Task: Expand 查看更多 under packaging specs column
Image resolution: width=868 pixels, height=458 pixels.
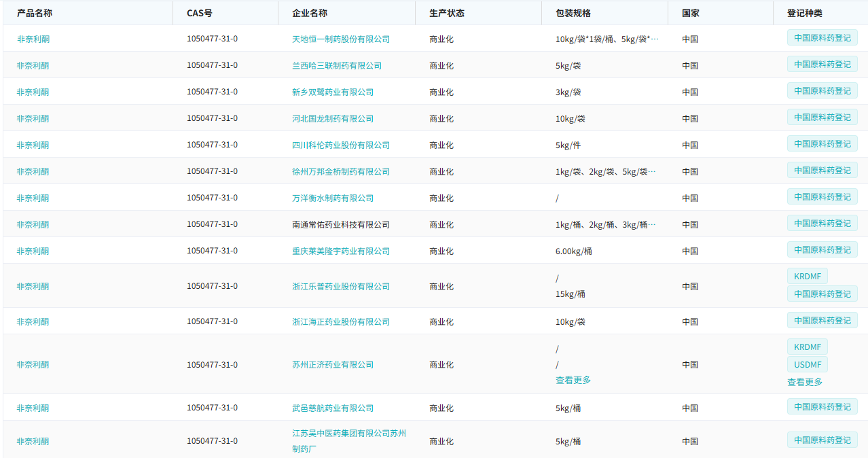Action: coord(573,380)
